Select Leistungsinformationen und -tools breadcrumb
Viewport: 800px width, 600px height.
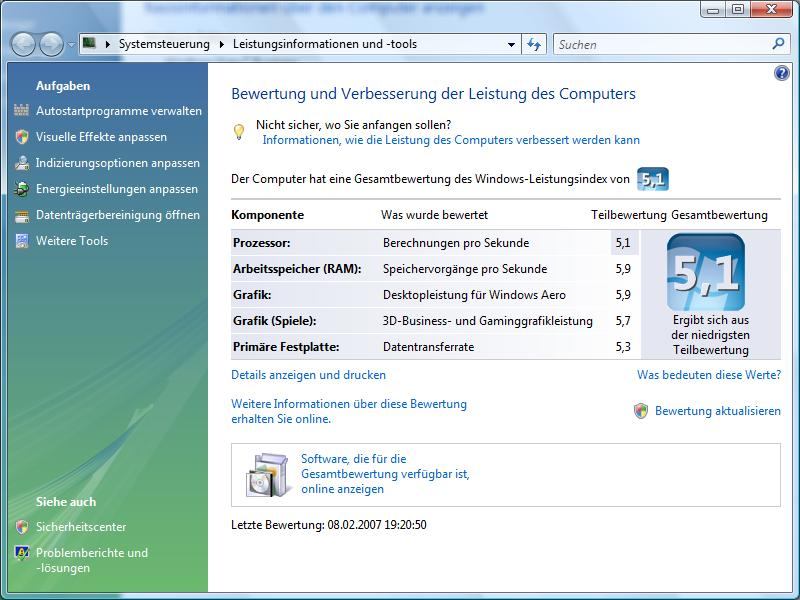(x=325, y=44)
